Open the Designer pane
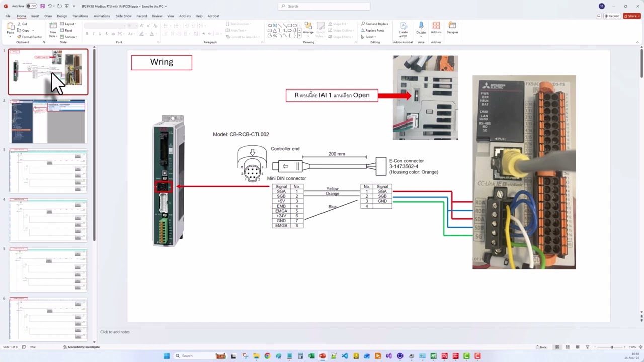 tap(452, 28)
